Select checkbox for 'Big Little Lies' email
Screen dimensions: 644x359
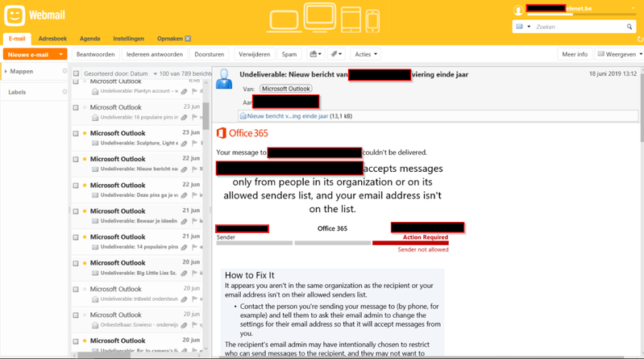point(76,263)
